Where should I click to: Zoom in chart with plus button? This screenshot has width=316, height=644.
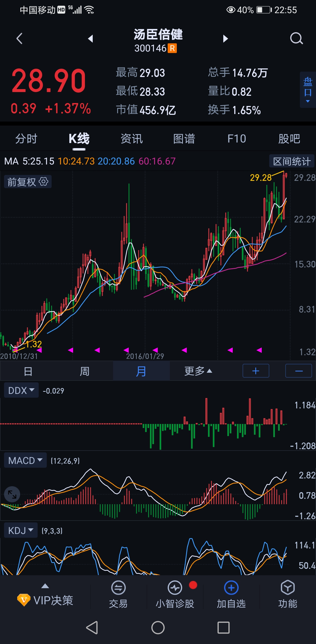256,371
